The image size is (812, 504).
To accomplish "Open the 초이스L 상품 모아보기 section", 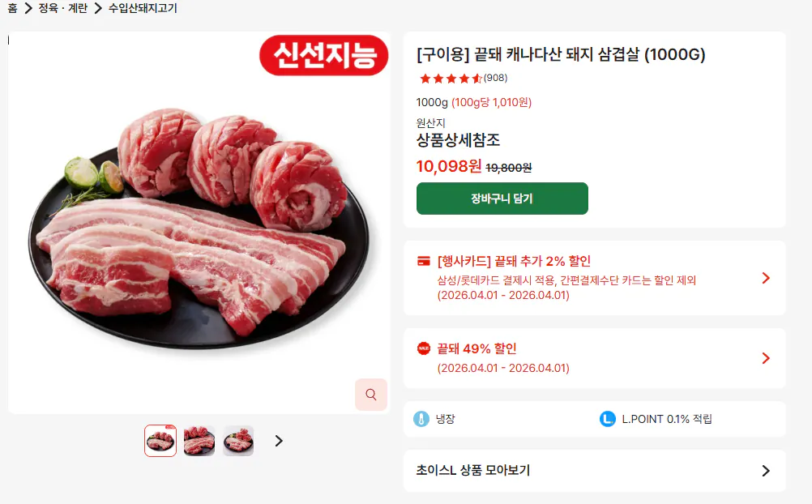I will point(596,471).
